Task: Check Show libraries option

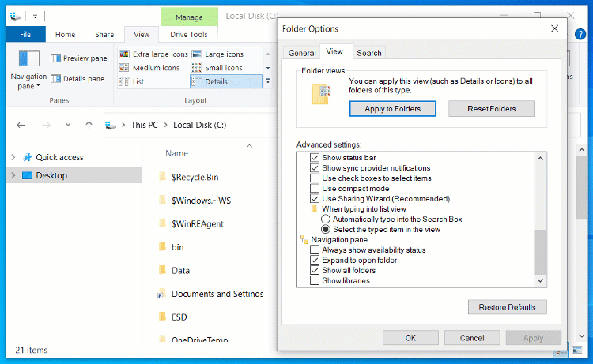Action: [x=315, y=281]
